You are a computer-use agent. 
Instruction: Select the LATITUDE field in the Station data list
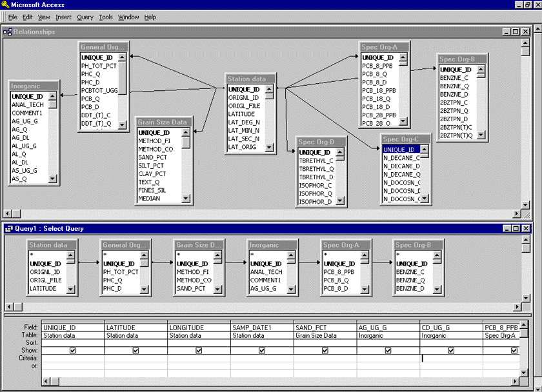click(242, 113)
